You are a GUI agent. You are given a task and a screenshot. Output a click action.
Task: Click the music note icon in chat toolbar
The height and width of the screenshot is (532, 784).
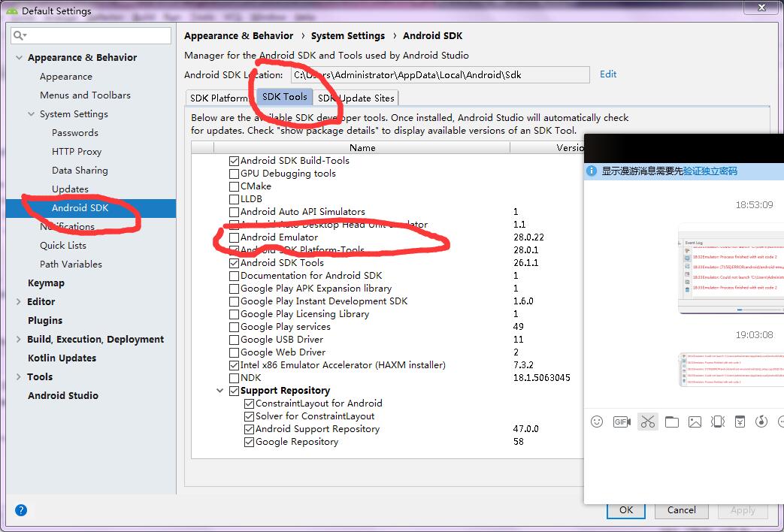click(761, 422)
